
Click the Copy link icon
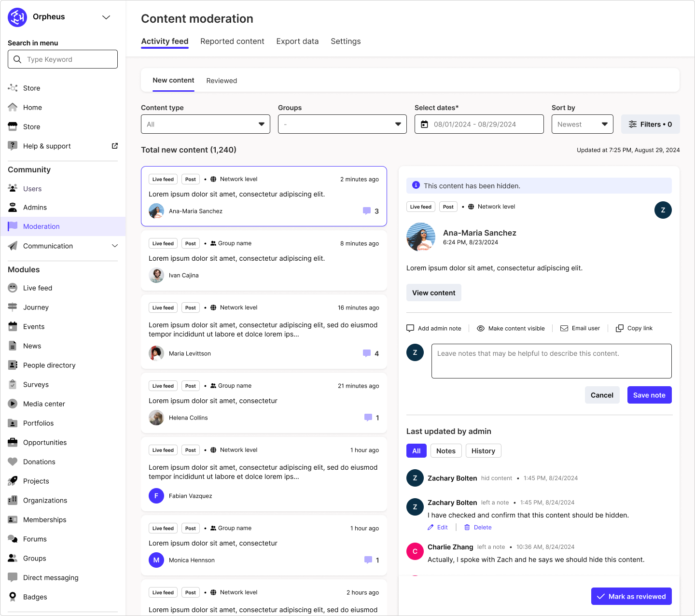coord(619,328)
